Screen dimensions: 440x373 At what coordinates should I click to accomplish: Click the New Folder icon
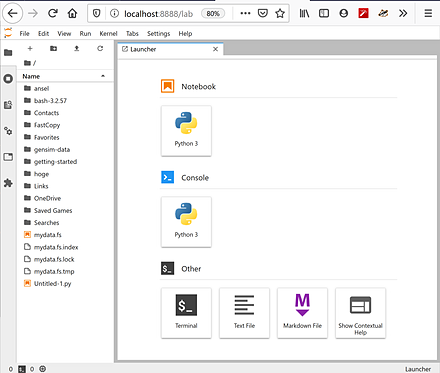coord(53,49)
